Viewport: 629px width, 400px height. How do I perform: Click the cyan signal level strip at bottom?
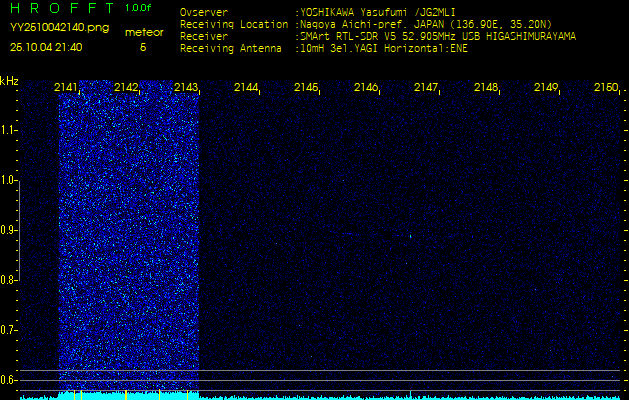(320, 397)
